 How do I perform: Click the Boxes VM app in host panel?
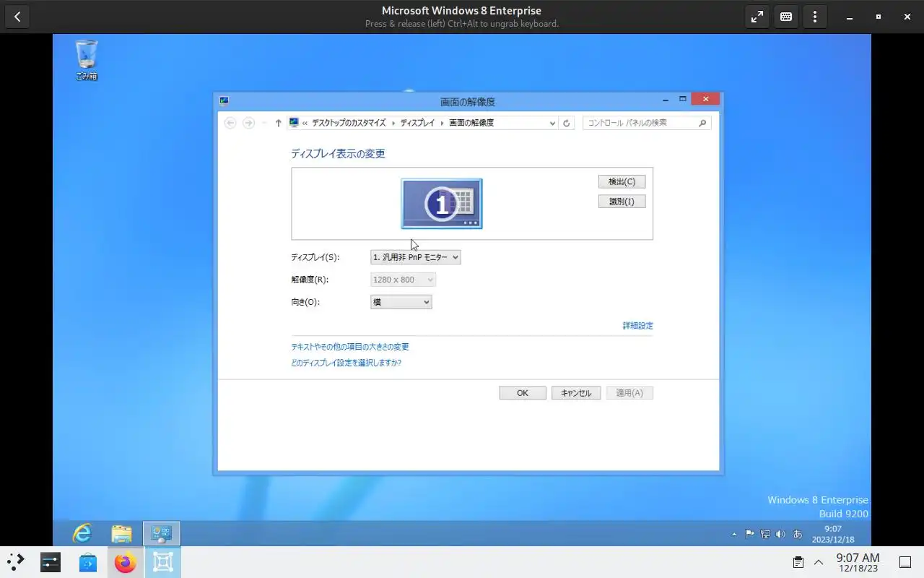coord(163,562)
